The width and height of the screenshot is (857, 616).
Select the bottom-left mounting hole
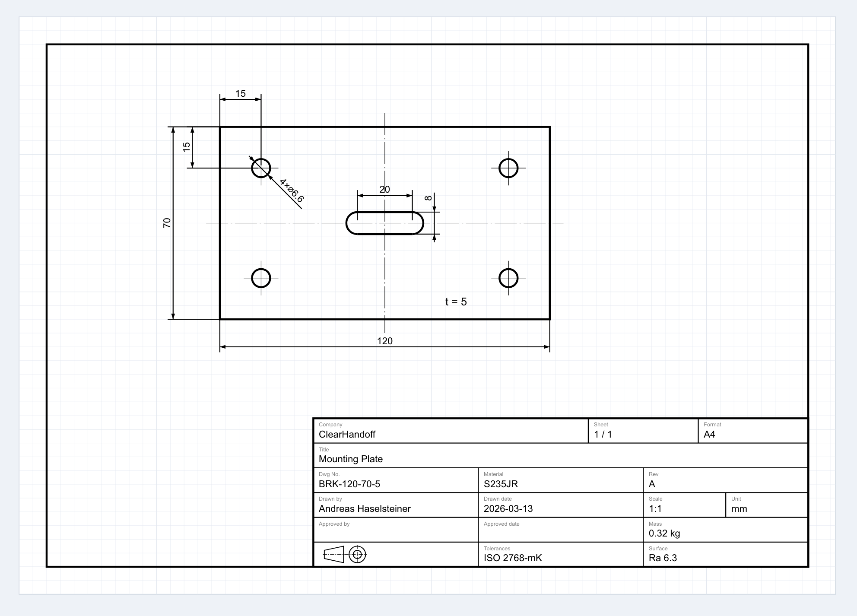261,278
